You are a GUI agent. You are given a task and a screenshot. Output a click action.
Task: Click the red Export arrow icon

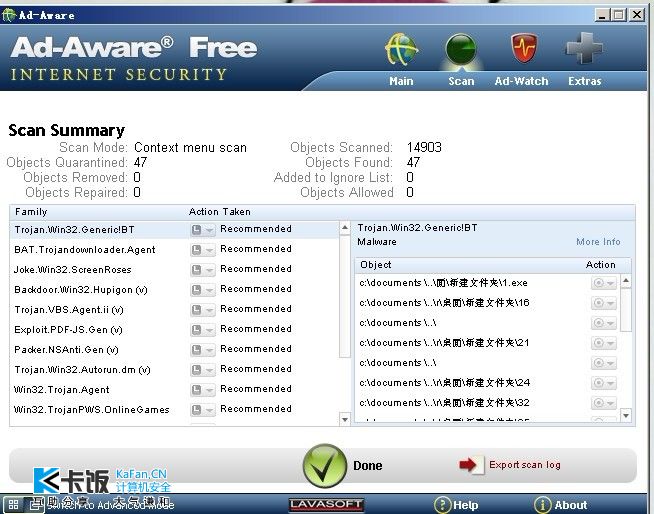coord(471,464)
